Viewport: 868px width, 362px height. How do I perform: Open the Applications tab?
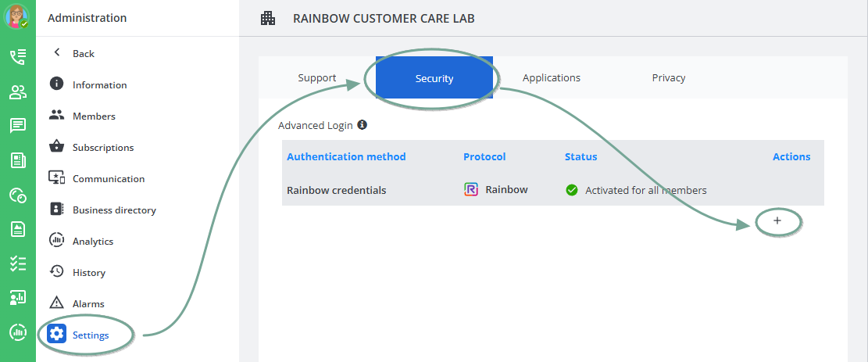point(552,78)
